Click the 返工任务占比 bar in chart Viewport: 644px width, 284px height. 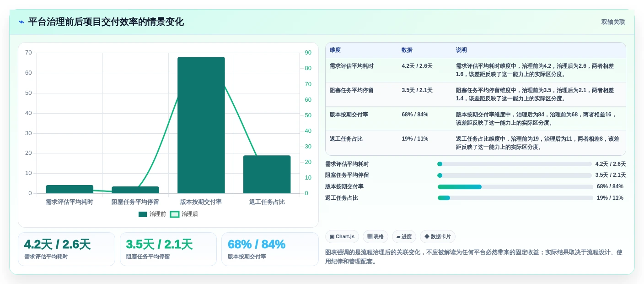tap(267, 174)
